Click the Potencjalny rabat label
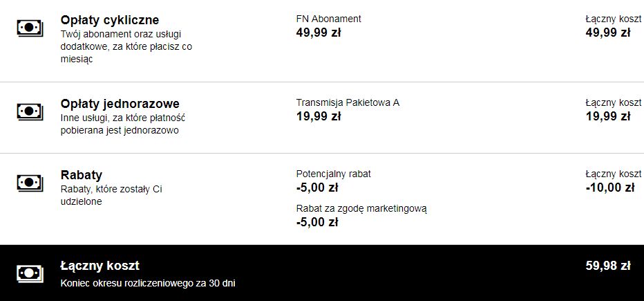This screenshot has width=644, height=301. coord(338,174)
